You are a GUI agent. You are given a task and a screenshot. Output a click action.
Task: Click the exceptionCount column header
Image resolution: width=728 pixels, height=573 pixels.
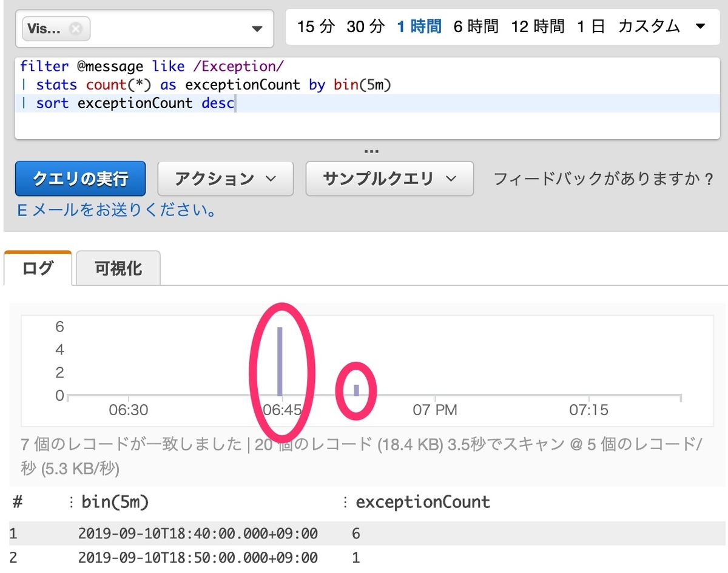423,502
